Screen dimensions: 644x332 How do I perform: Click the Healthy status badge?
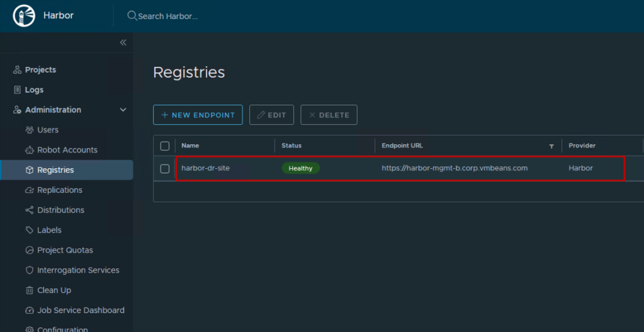301,168
